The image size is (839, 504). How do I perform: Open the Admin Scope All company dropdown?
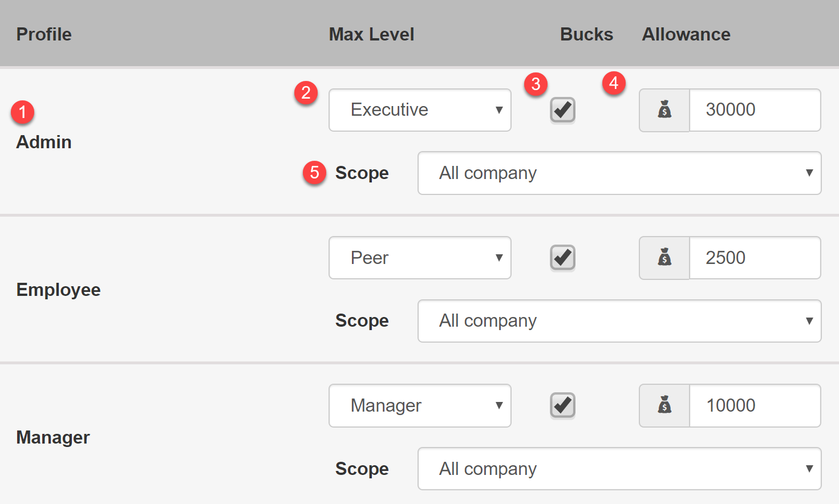(x=619, y=173)
